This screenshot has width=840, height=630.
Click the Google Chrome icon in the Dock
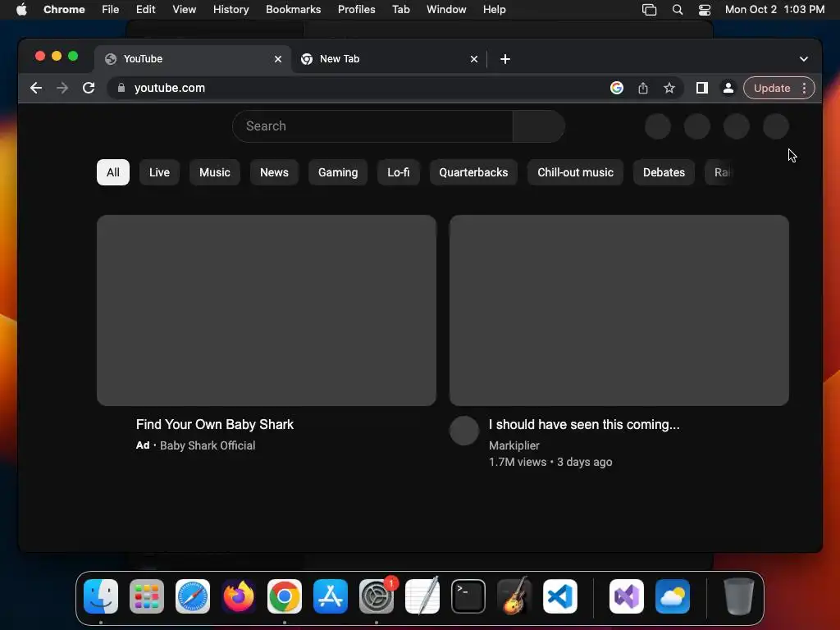pyautogui.click(x=285, y=596)
